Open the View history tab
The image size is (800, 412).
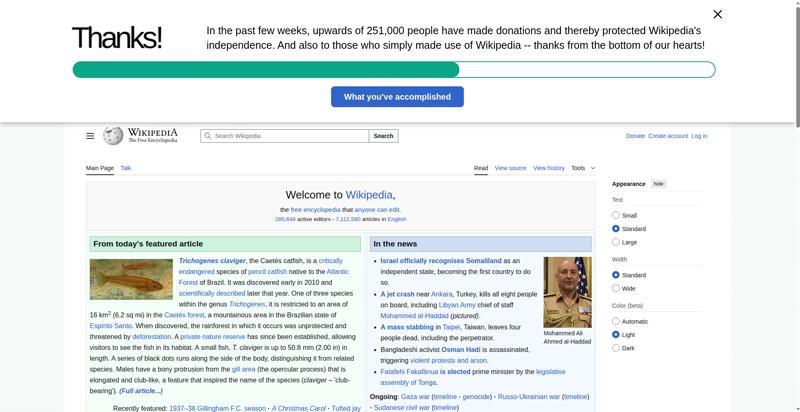[x=548, y=168]
